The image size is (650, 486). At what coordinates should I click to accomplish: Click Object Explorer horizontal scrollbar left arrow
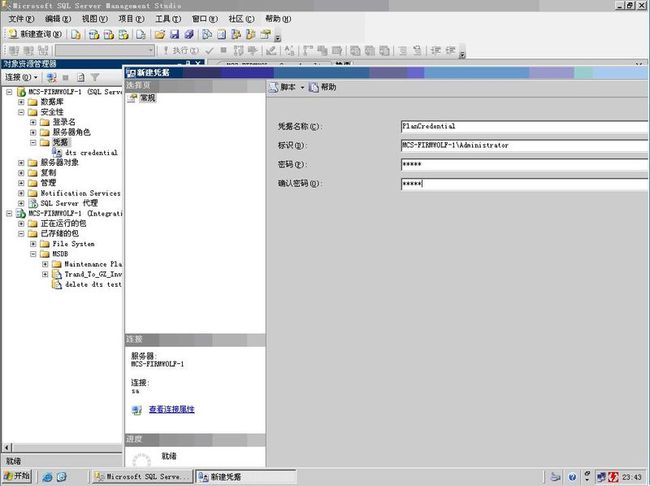click(x=7, y=447)
